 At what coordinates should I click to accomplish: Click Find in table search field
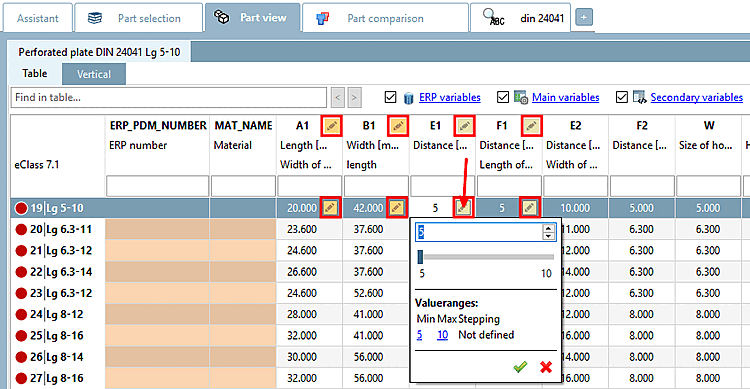tap(169, 98)
